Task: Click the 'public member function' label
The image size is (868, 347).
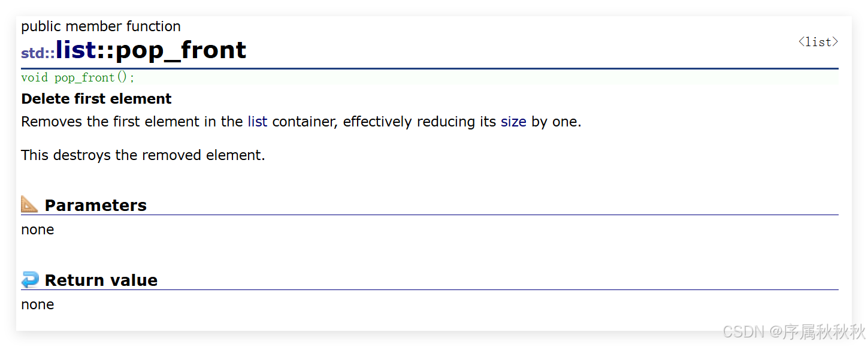Action: 101,26
